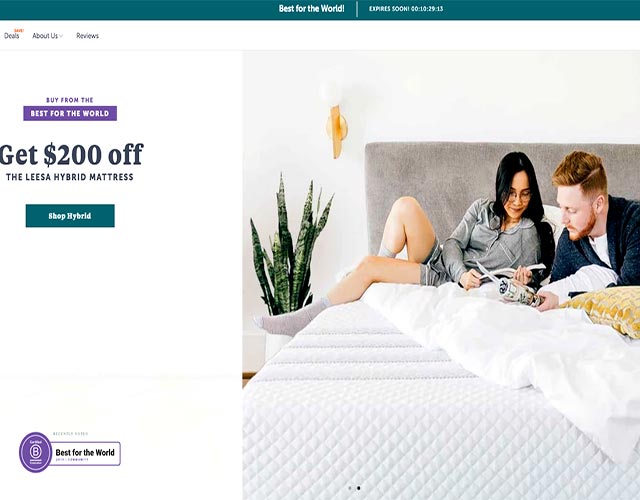Viewport: 640px width, 500px height.
Task: Select the first carousel dot
Action: [x=350, y=488]
